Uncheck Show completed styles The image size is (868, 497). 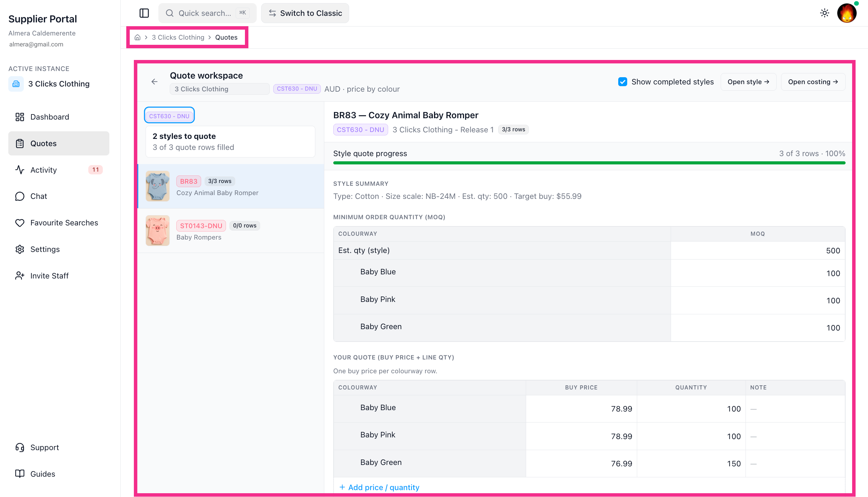tap(623, 82)
